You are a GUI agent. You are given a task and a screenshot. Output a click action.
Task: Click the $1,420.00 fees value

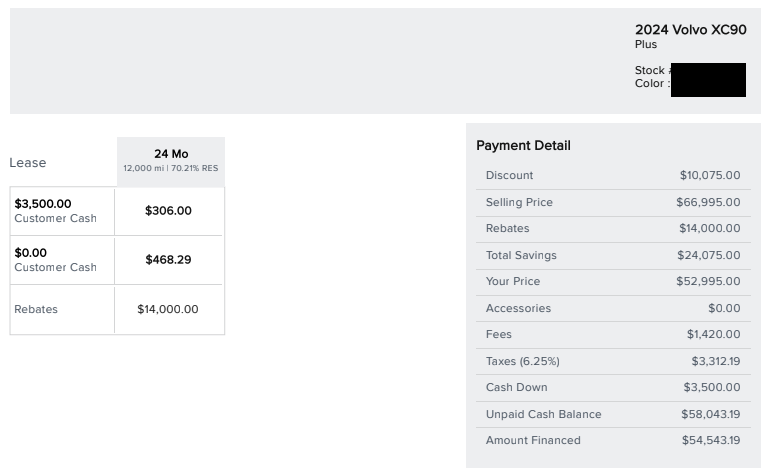714,334
